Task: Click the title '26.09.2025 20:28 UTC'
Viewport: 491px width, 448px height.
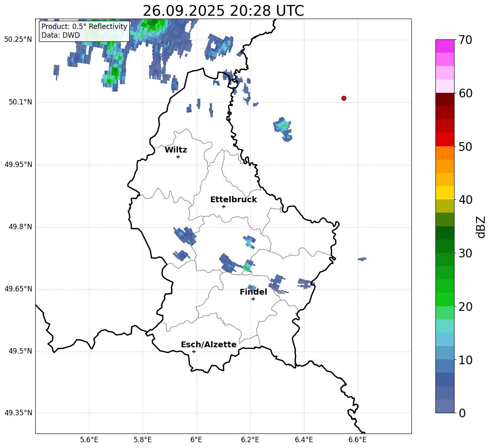Action: [223, 11]
